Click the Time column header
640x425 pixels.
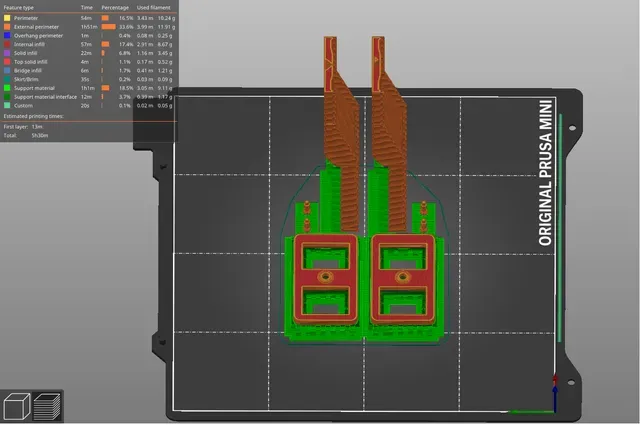click(87, 7)
